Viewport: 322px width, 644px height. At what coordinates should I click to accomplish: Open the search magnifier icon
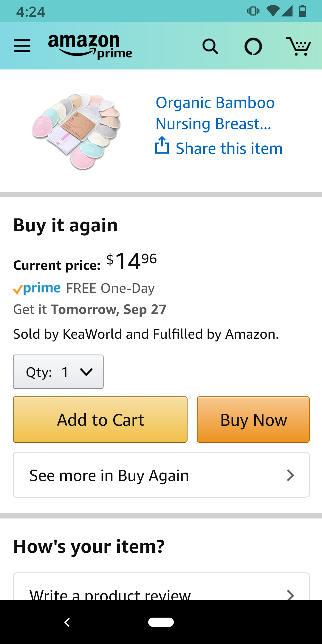(x=210, y=47)
